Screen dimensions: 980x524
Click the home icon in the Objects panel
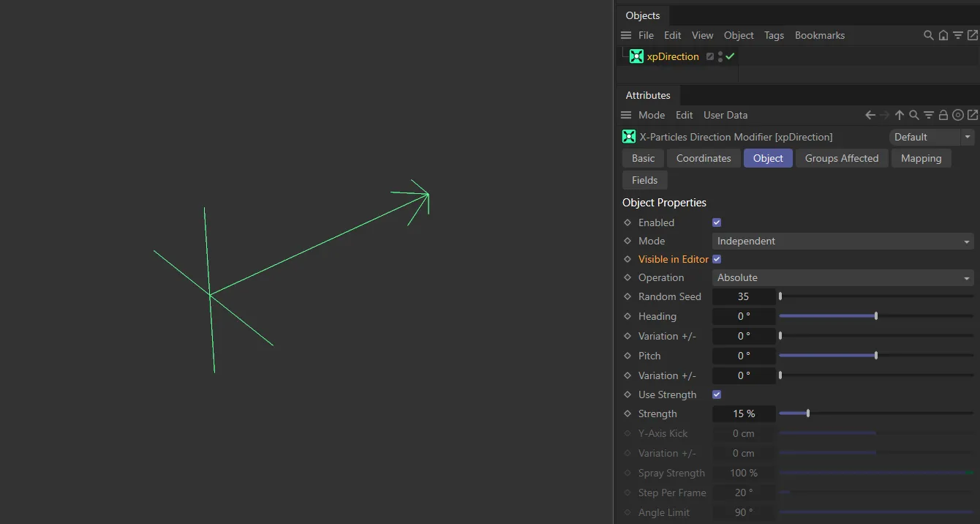(943, 35)
